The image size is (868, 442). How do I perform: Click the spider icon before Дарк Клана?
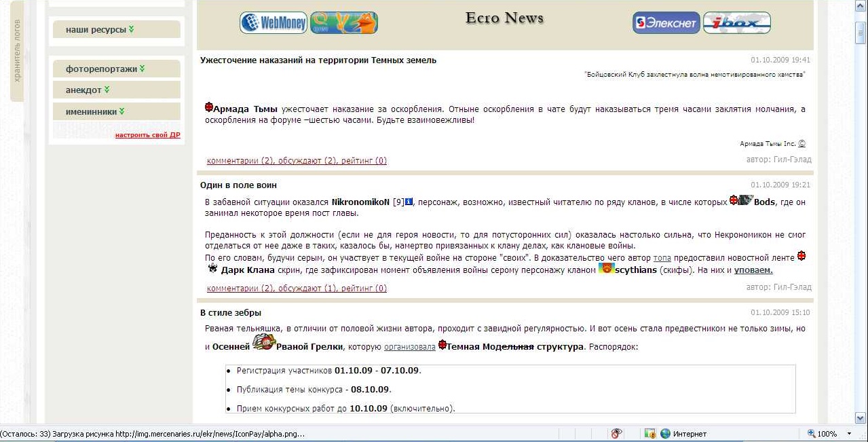coord(213,270)
